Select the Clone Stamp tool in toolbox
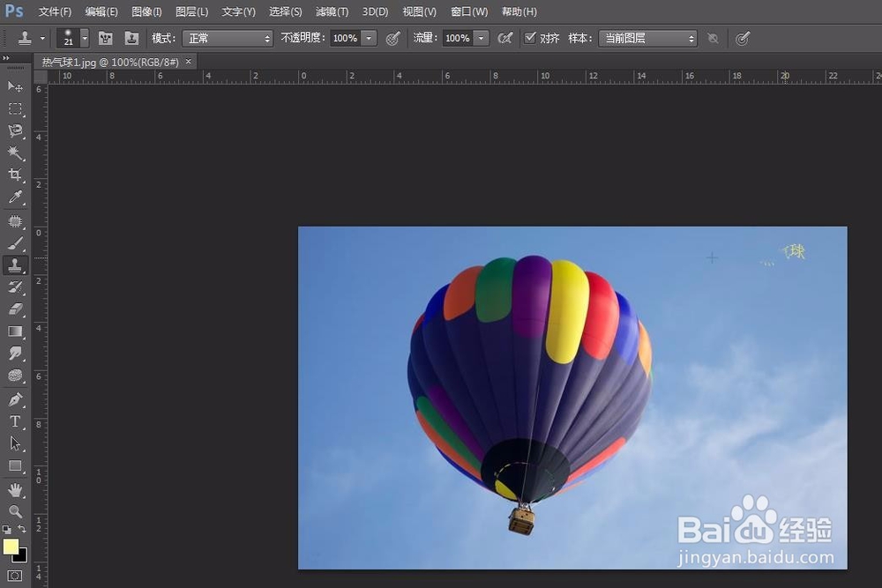This screenshot has height=588, width=882. (15, 265)
